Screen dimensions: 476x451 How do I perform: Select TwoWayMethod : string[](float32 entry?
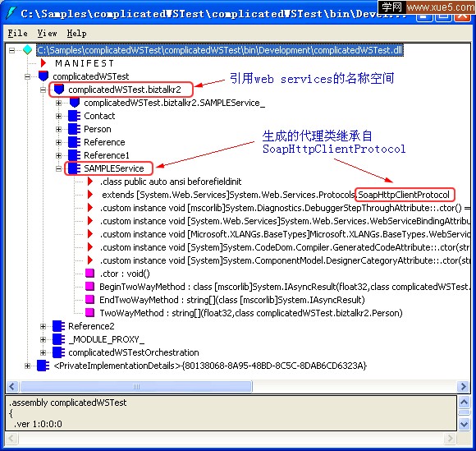click(x=251, y=313)
